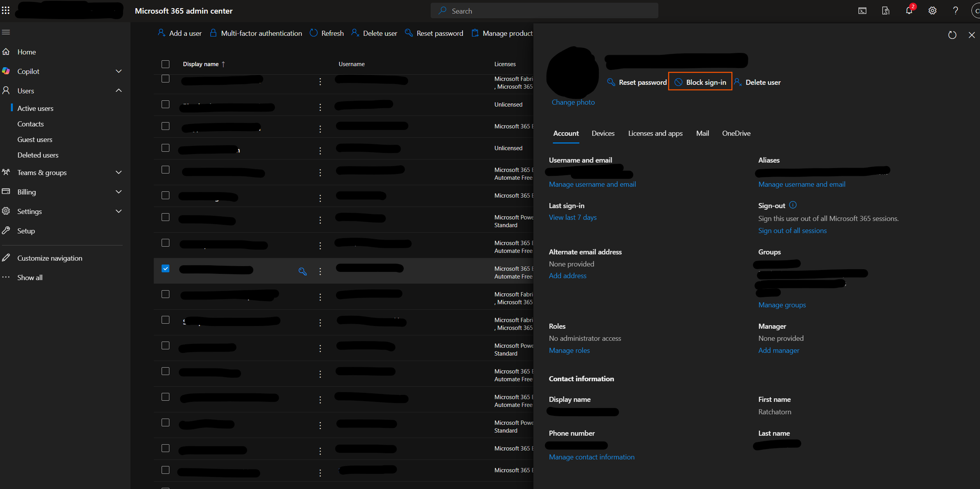Screen dimensions: 980x489
Task: Click Sign-out info icon
Action: [x=793, y=205]
